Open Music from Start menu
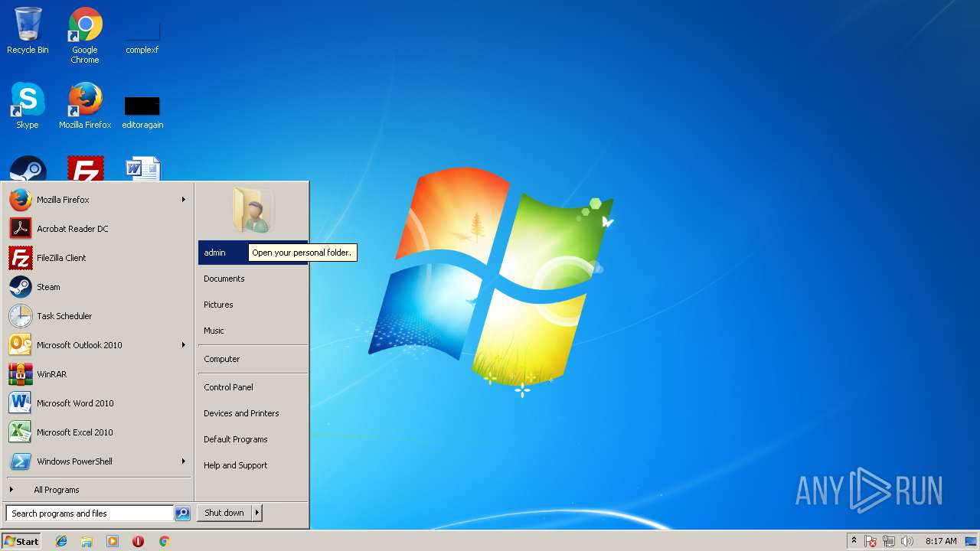 [253, 331]
